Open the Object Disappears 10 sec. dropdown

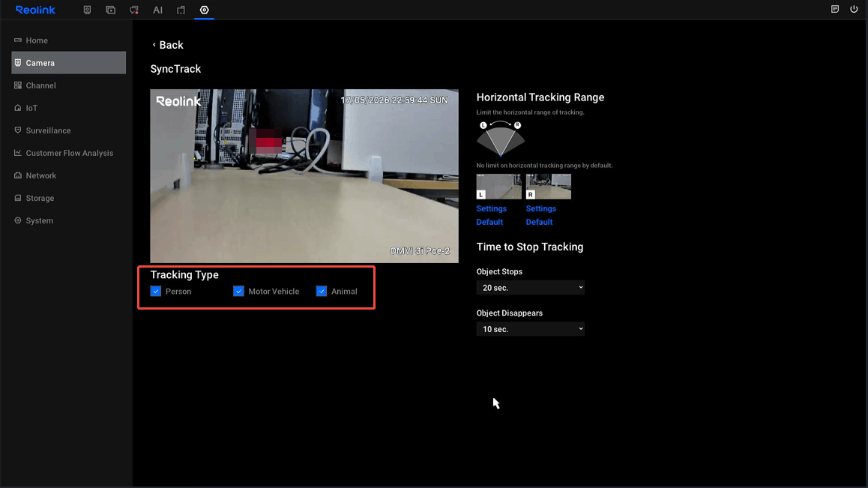(531, 329)
